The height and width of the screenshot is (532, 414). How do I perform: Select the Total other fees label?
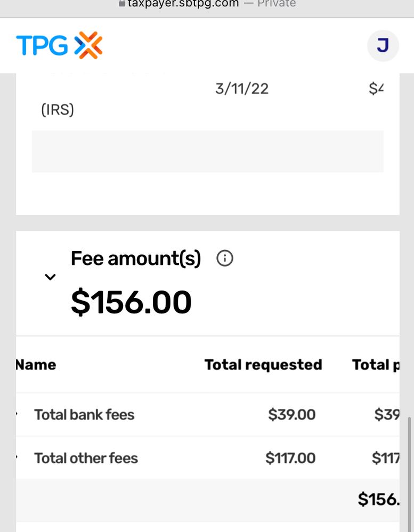coord(86,458)
